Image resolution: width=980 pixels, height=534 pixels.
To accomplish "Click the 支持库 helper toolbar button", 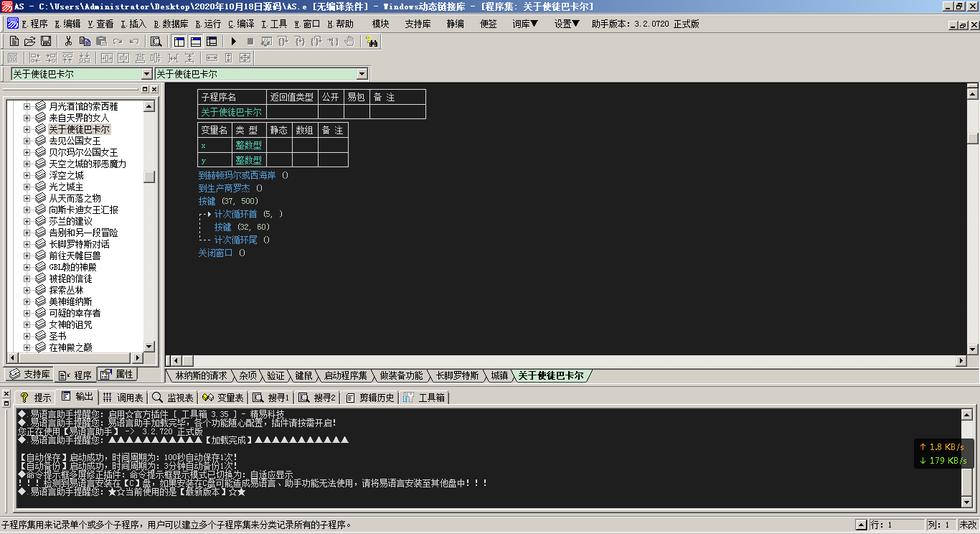I will (418, 24).
